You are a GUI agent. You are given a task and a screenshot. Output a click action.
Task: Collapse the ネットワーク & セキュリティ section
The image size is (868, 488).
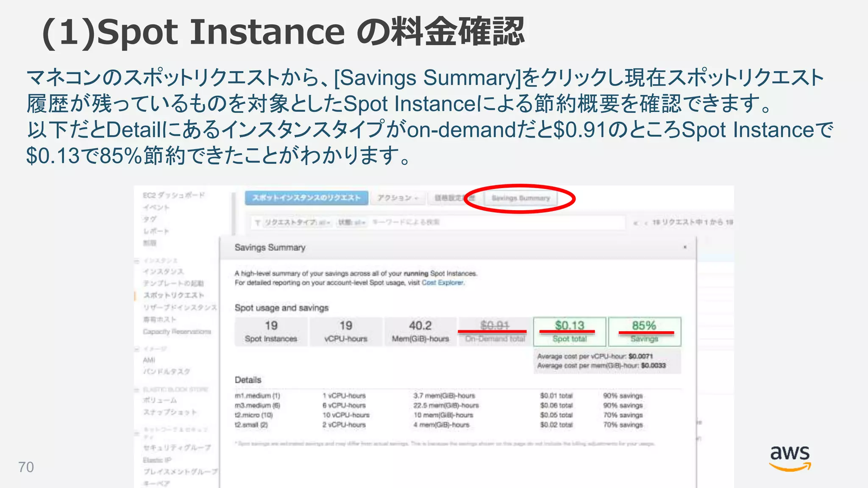coord(137,433)
